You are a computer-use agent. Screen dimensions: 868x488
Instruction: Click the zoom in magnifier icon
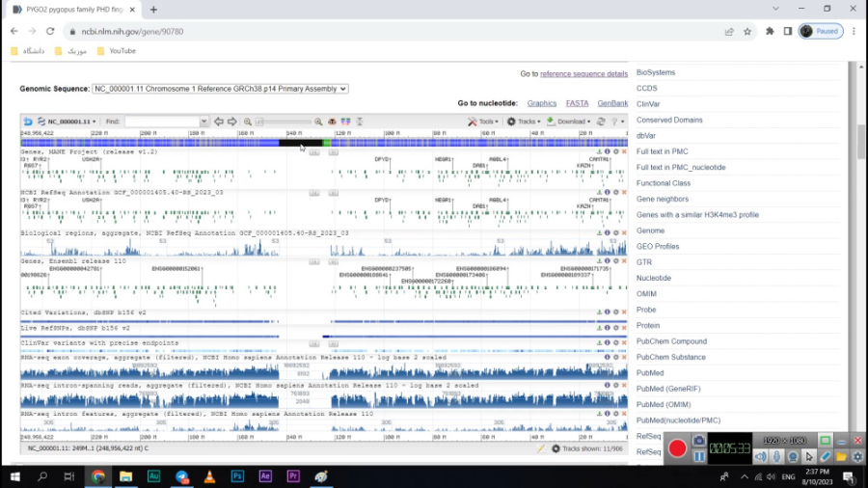coord(318,122)
